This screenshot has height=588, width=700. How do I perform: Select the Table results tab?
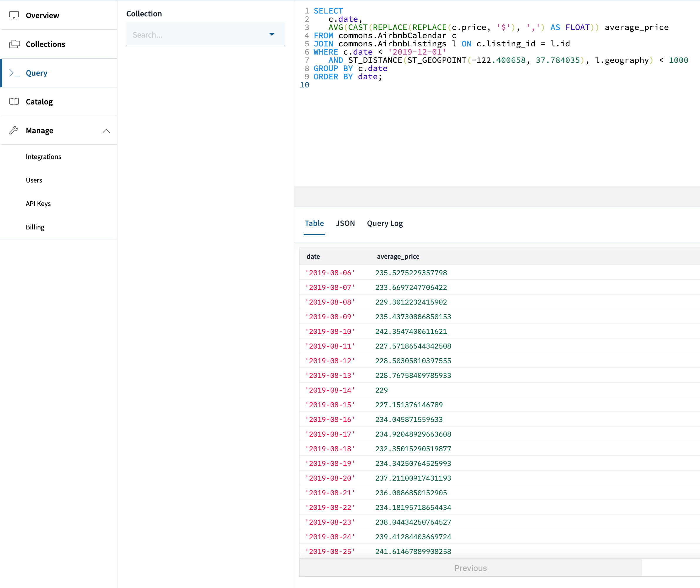314,223
